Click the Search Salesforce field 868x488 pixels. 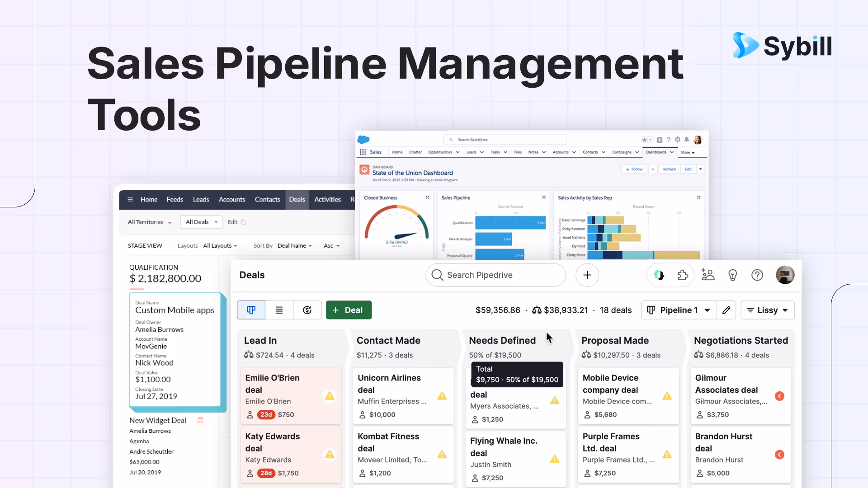pyautogui.click(x=505, y=140)
